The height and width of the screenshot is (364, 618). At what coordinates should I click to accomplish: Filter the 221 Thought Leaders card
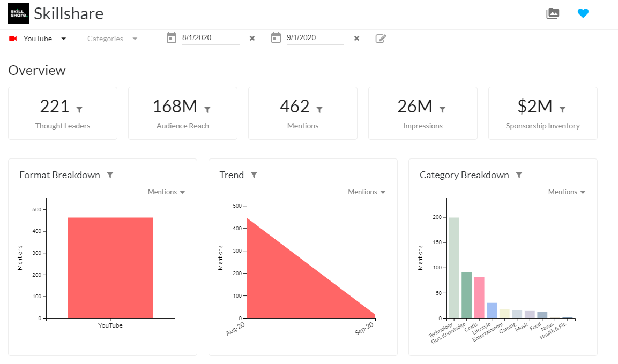coord(79,110)
